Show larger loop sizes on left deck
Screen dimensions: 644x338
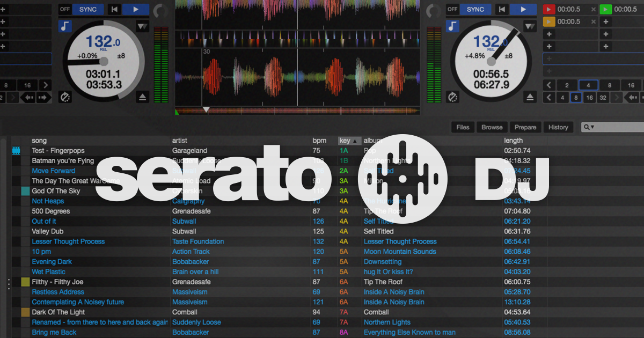click(46, 85)
